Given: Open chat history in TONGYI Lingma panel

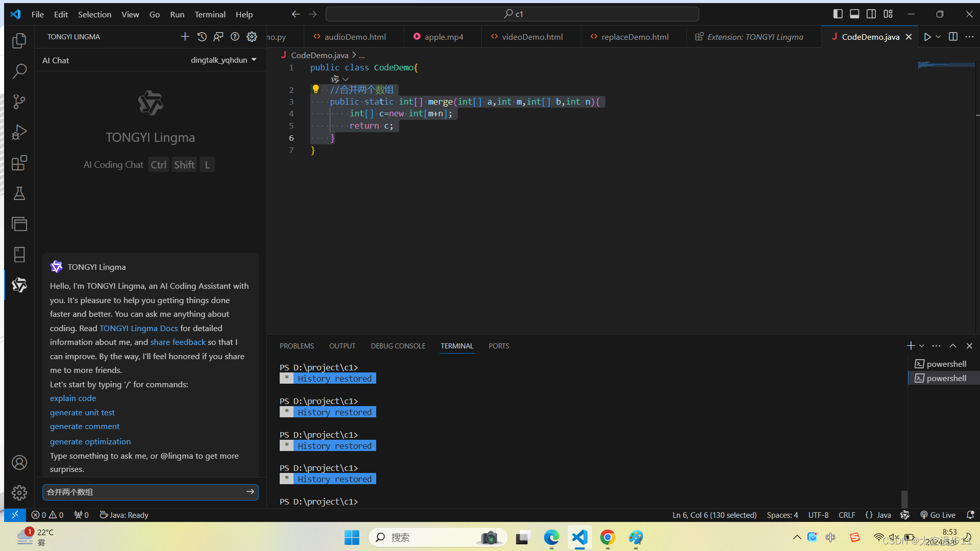Looking at the screenshot, I should click(x=202, y=37).
